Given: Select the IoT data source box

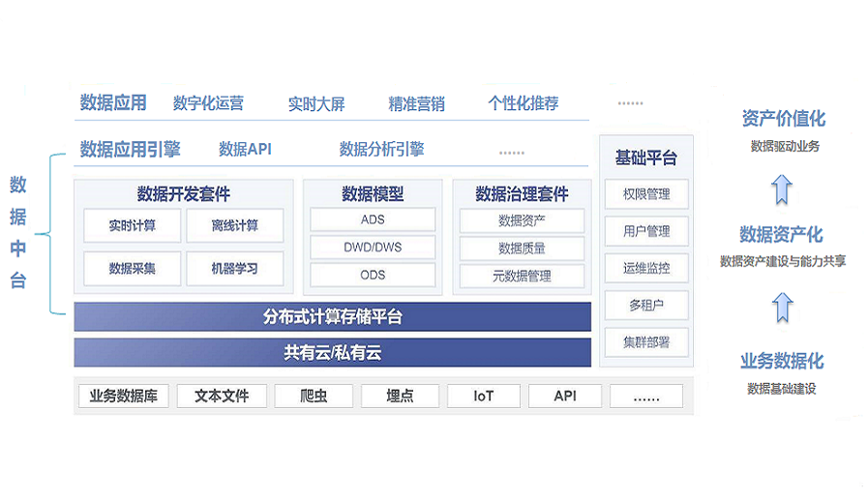Looking at the screenshot, I should pos(484,395).
